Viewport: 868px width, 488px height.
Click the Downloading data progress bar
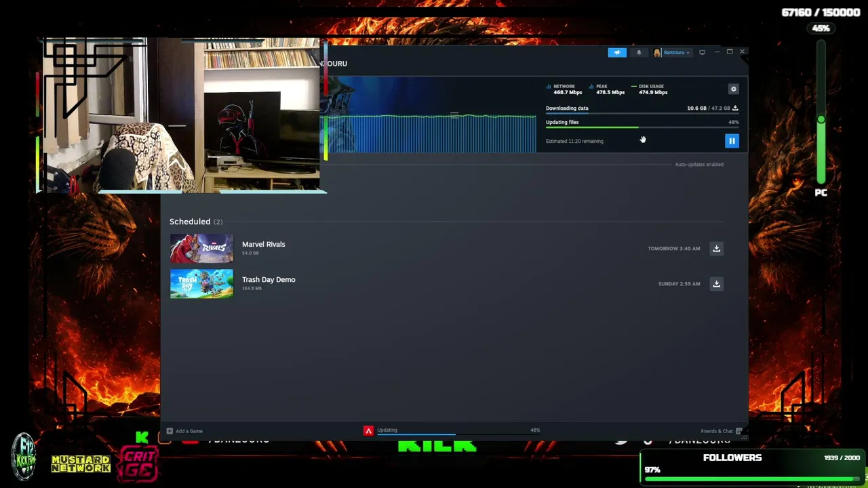642,114
